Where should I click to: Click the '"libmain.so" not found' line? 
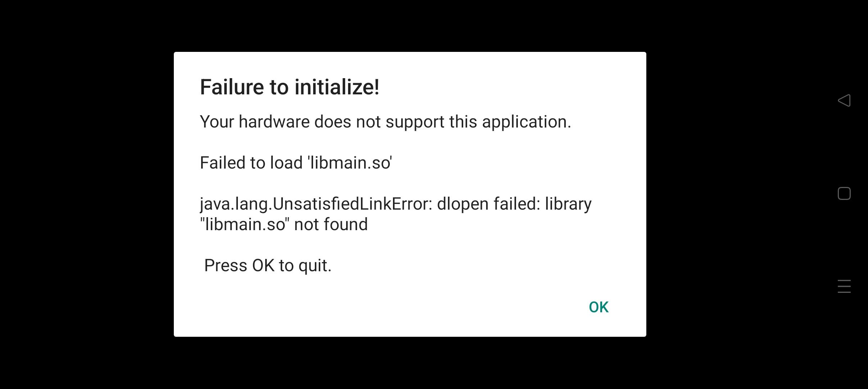[284, 224]
